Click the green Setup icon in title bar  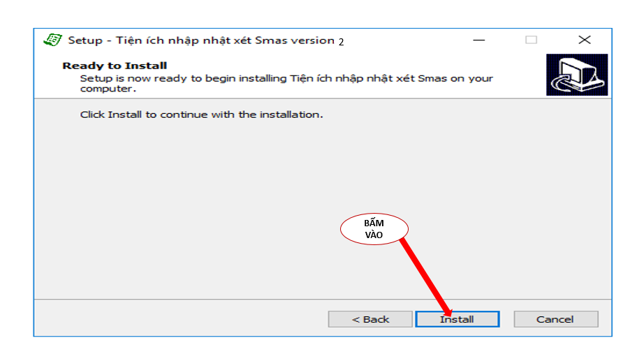click(51, 40)
